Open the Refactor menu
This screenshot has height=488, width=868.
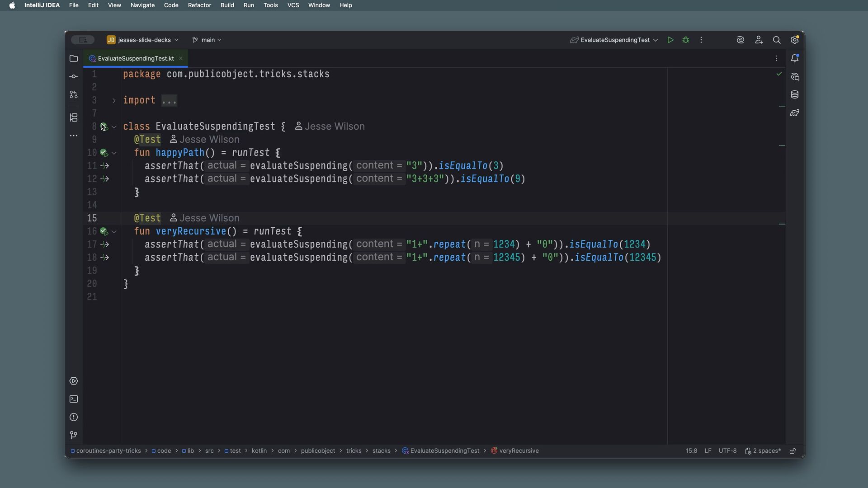199,5
